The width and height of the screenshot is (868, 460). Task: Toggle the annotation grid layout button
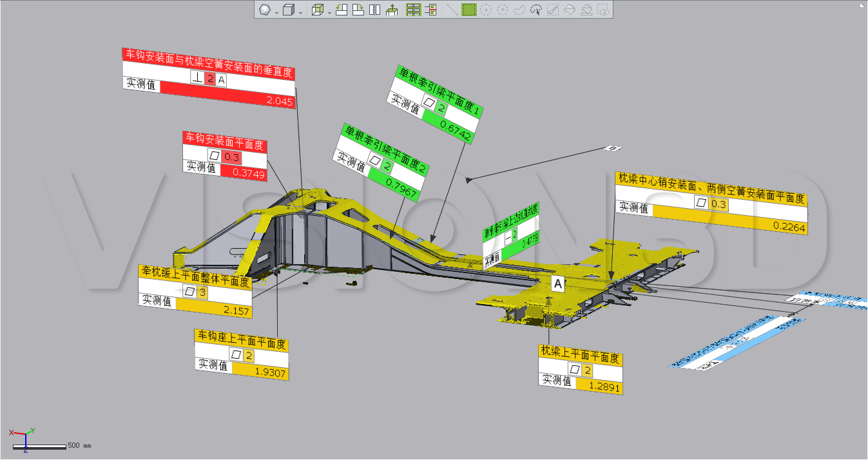click(x=413, y=10)
